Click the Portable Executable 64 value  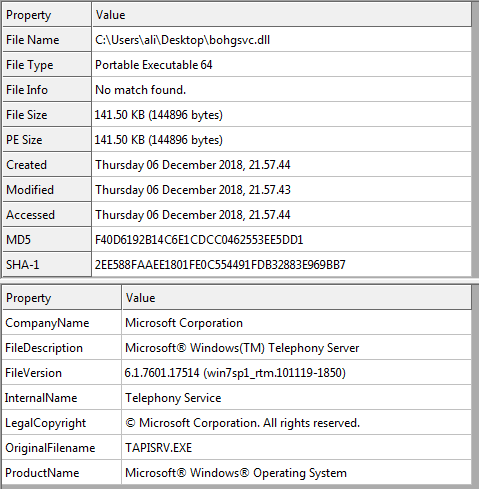(x=154, y=65)
